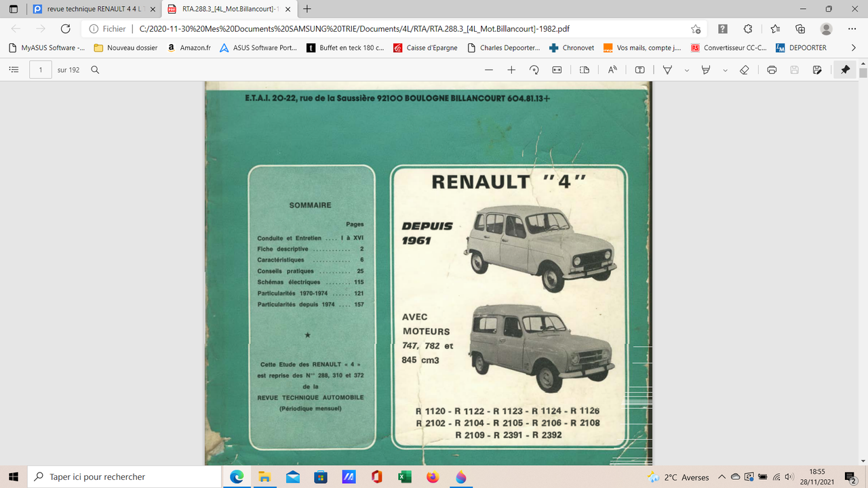The height and width of the screenshot is (488, 868).
Task: Select the RTA.288.3 PDF tab
Action: click(x=228, y=9)
